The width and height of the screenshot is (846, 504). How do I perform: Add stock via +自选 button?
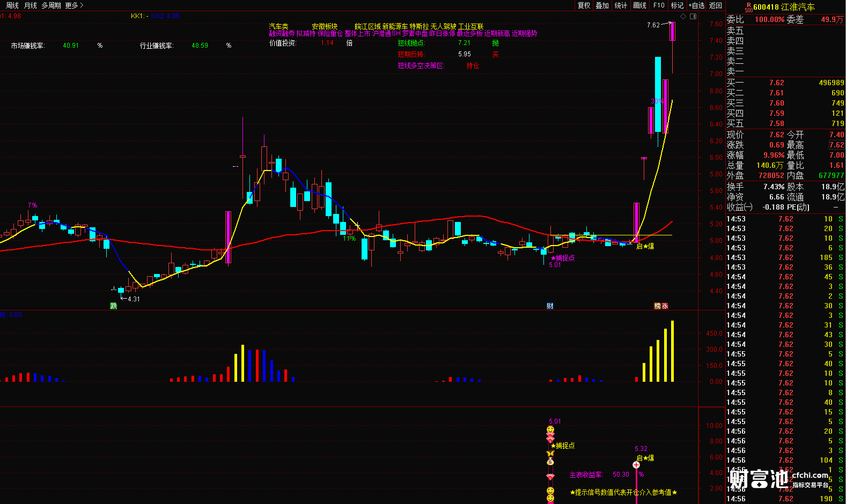[x=696, y=5]
